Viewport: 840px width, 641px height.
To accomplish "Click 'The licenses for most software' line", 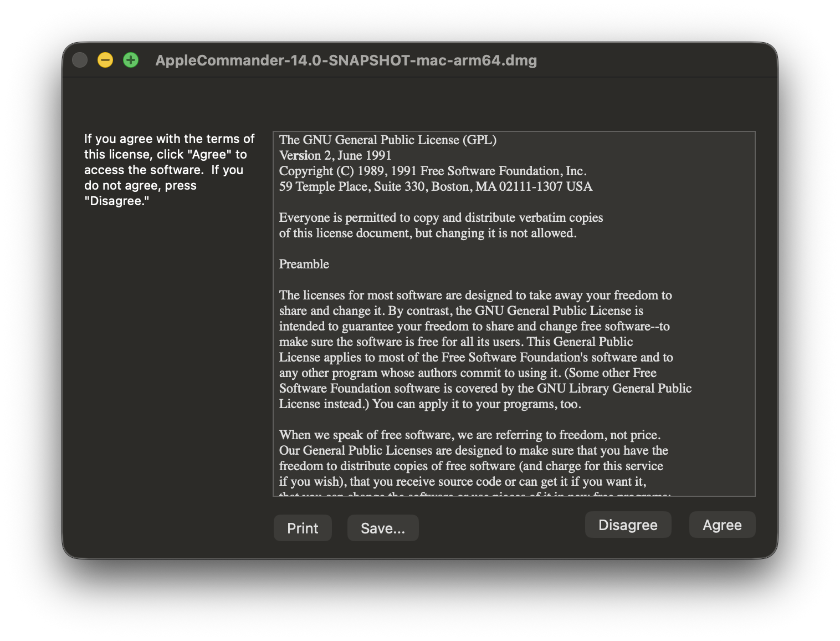I will tap(475, 295).
